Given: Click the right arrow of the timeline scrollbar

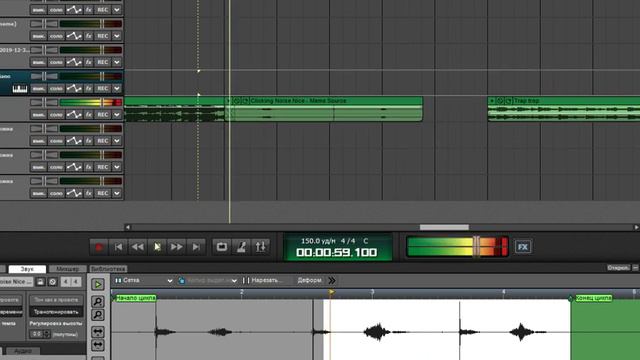Looking at the screenshot, I should 636,227.
